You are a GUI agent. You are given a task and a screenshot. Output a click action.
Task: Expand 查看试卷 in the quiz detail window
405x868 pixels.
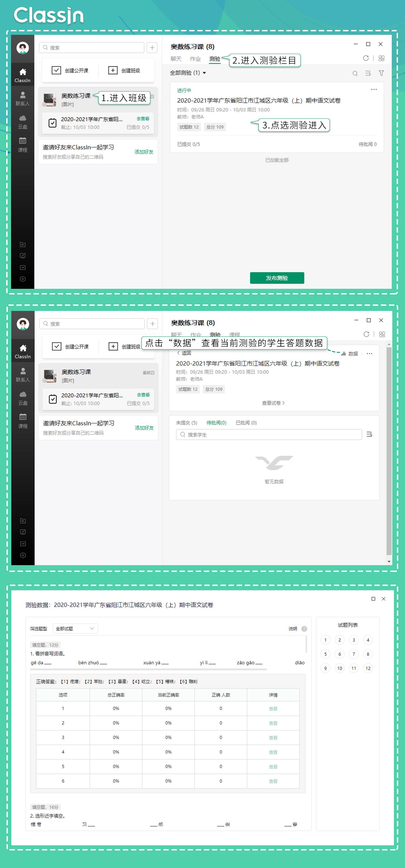[273, 403]
